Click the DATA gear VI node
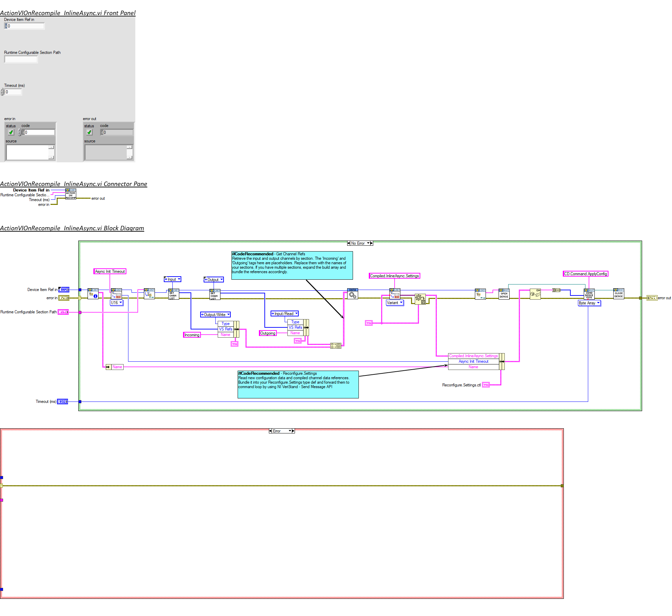The height and width of the screenshot is (616, 672). (x=352, y=294)
